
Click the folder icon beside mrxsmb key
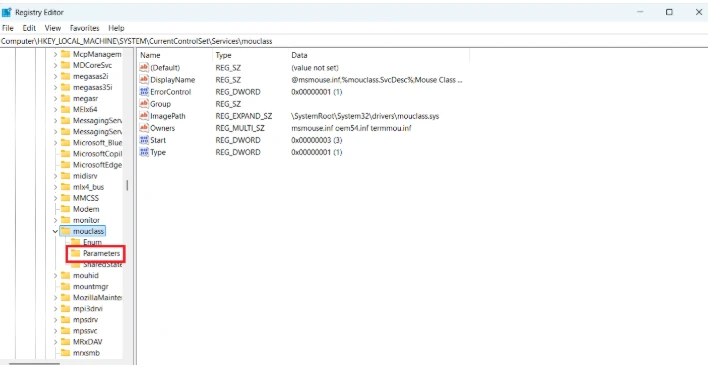pyautogui.click(x=66, y=353)
